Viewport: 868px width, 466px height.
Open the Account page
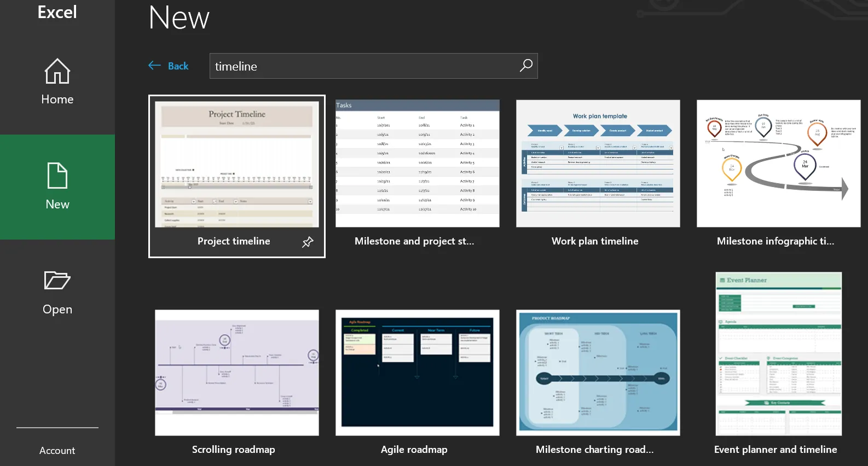tap(57, 451)
